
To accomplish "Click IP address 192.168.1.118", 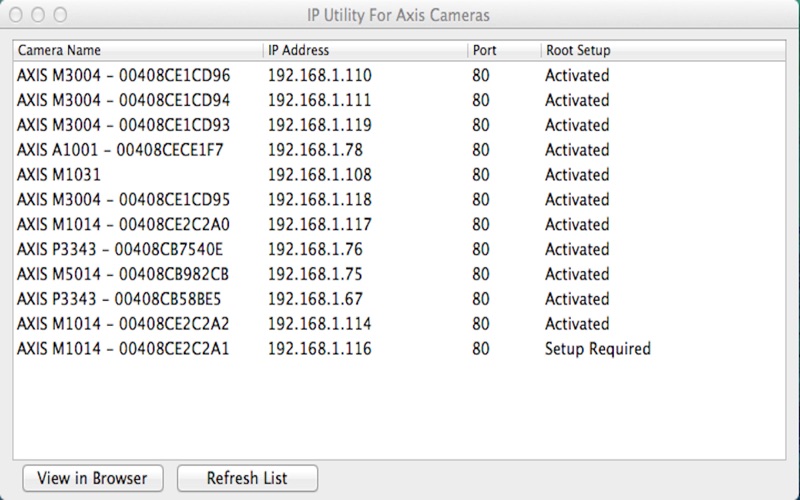I will 320,199.
